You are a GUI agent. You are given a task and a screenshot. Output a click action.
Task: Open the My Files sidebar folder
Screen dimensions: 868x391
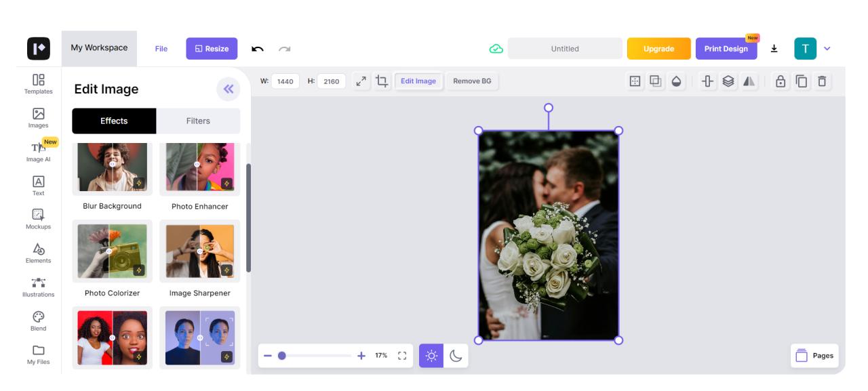coord(39,354)
